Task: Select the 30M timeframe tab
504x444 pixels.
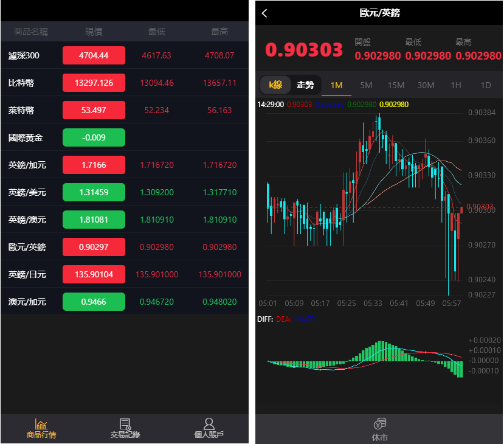Action: coord(426,85)
